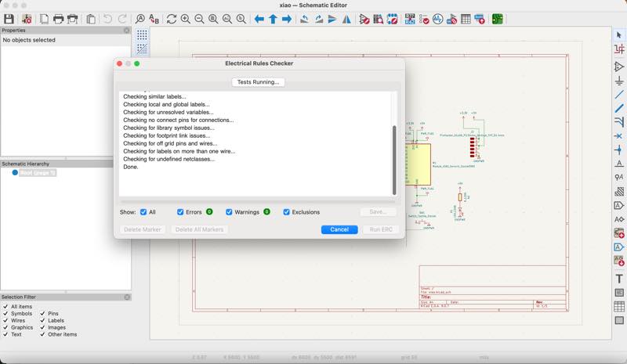627x364 pixels.
Task: Annotate schematic symbols icon
Action: [410, 19]
